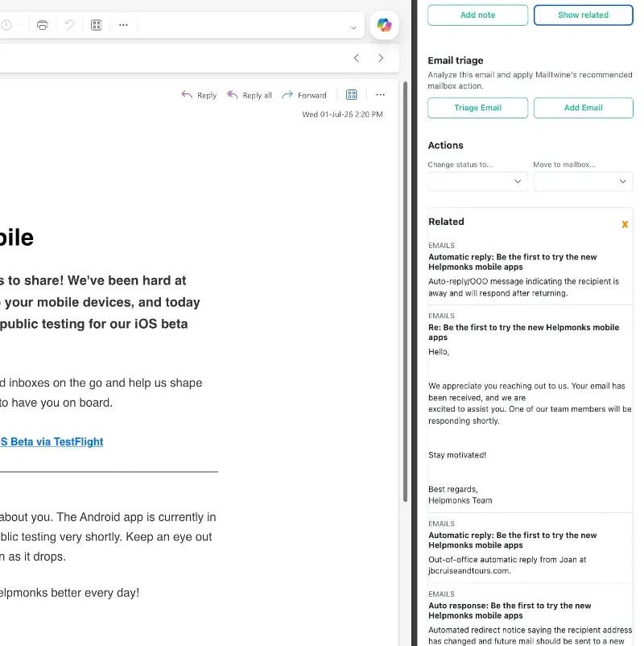Click the undo arrow icon in the toolbar
Screen dimensions: 644x646
coord(69,25)
